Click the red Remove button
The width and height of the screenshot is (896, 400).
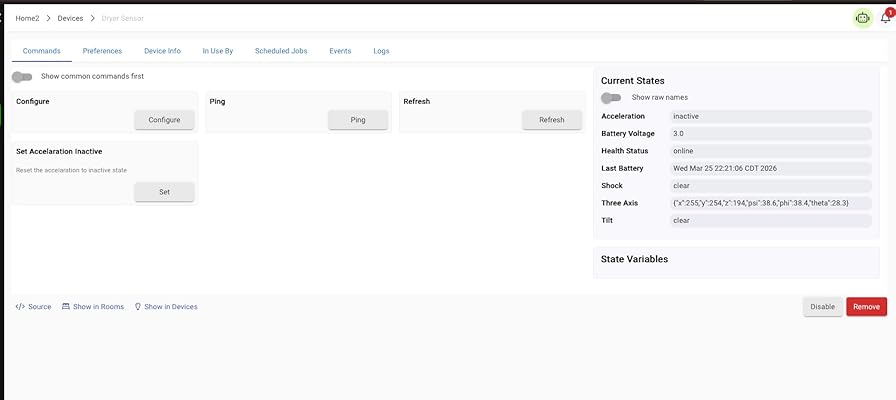[866, 307]
